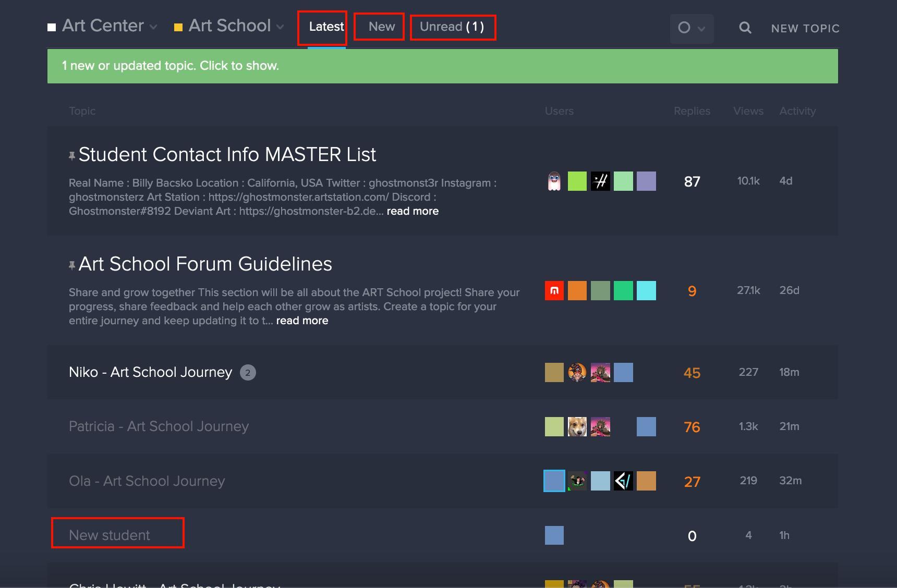
Task: Click the black arrow-logo avatar in Ola row
Action: tap(623, 481)
